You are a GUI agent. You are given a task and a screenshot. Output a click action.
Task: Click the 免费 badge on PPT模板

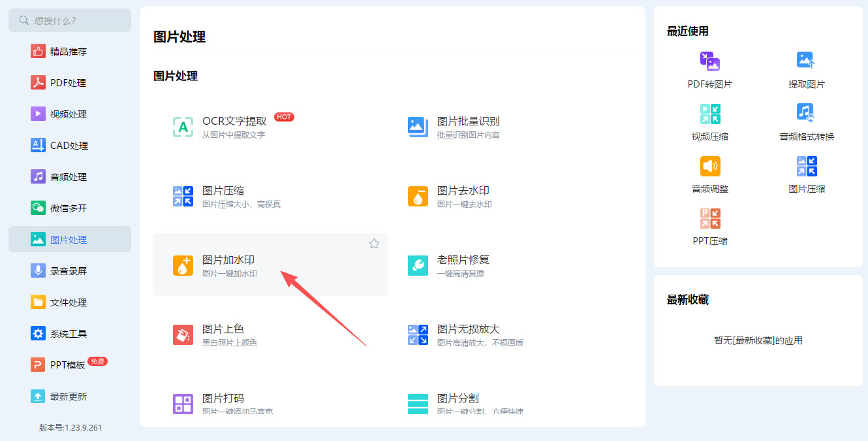97,361
